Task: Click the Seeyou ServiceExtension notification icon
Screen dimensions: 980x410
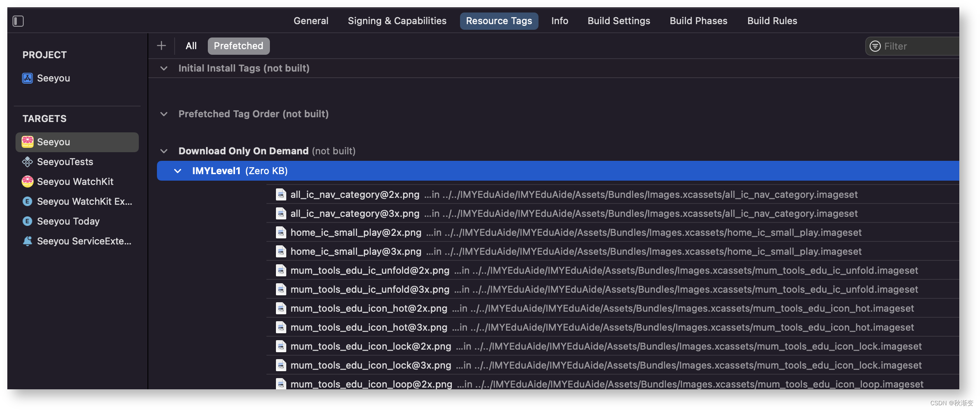Action: pyautogui.click(x=27, y=241)
